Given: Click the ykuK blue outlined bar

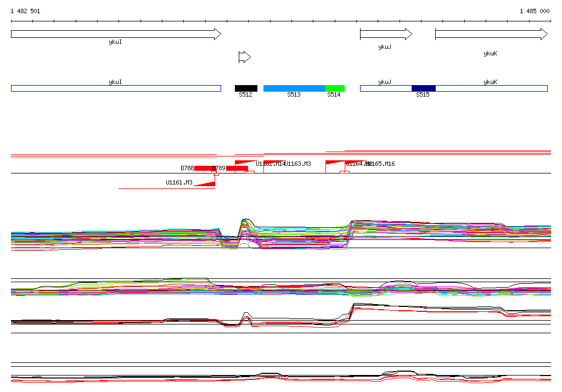Looking at the screenshot, I should (x=491, y=88).
